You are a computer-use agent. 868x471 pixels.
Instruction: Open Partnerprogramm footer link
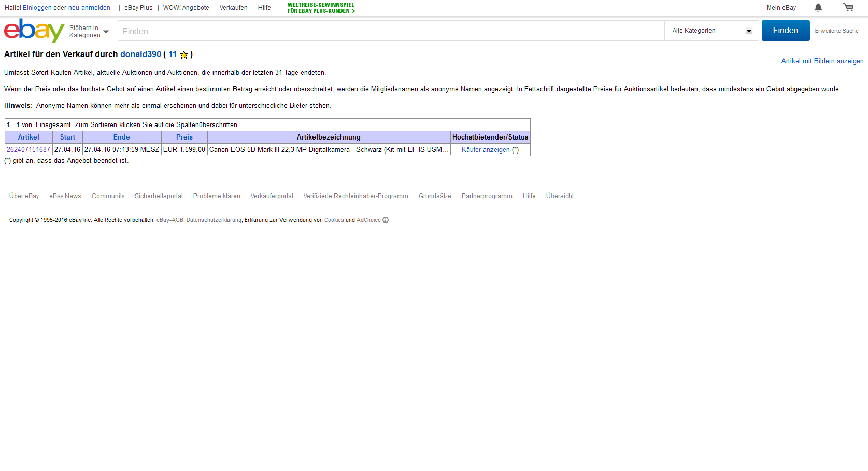(487, 196)
